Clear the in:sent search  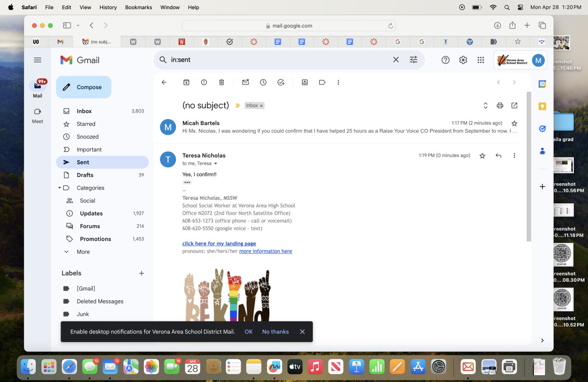(396, 60)
